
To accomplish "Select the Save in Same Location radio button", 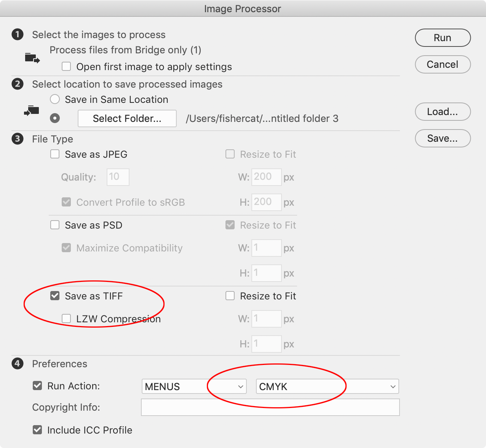I will pos(54,99).
